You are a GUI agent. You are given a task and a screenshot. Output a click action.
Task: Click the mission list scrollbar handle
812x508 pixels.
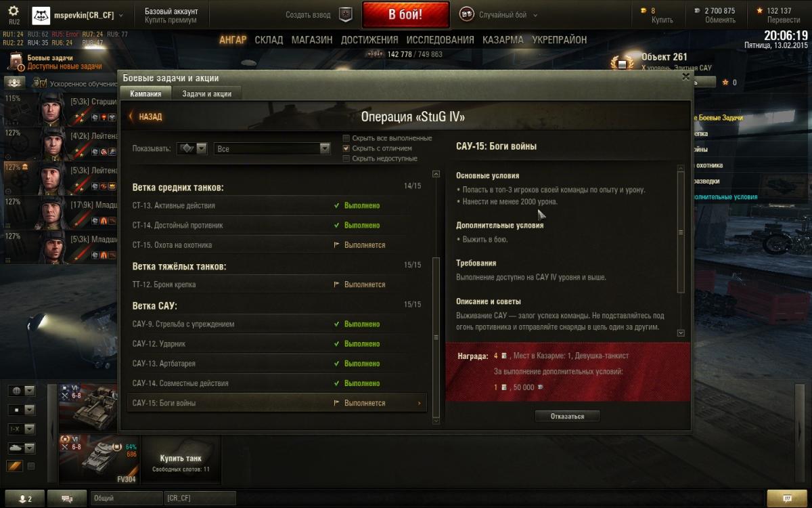click(x=436, y=337)
